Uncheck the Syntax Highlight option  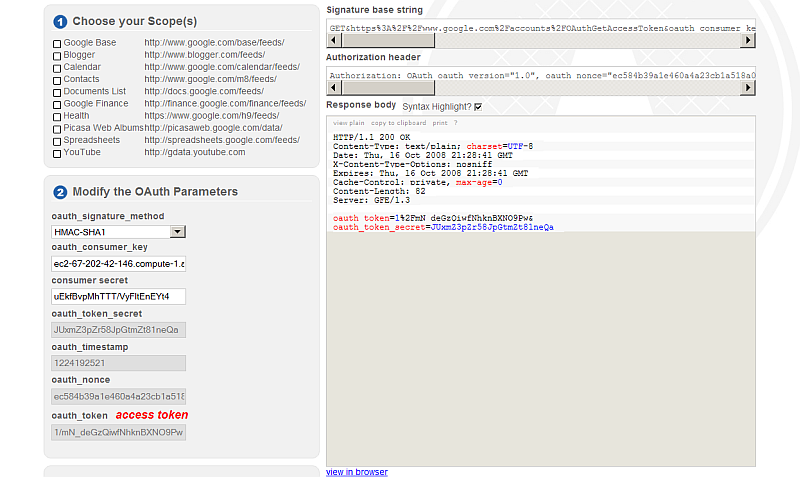(478, 106)
